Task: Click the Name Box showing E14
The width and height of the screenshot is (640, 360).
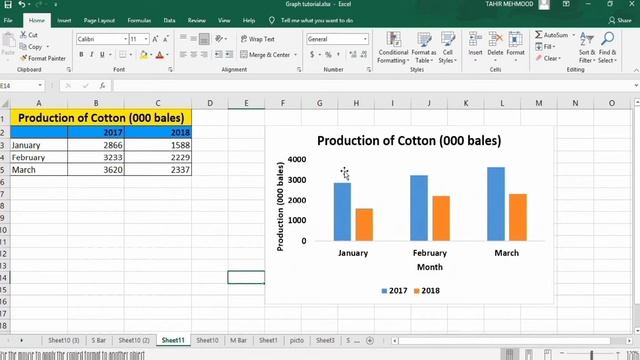Action: (x=20, y=86)
